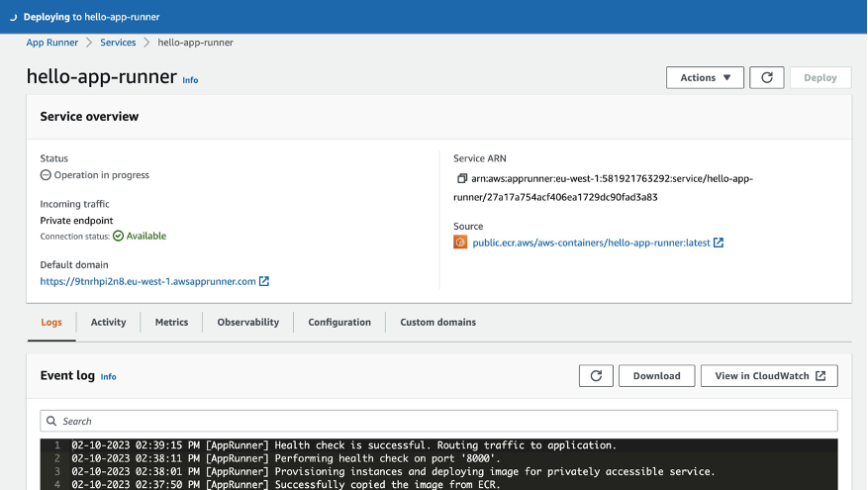Open the public.ecr.aws hello-app-runner:latest link
Viewport: 868px width, 490px height.
point(591,243)
